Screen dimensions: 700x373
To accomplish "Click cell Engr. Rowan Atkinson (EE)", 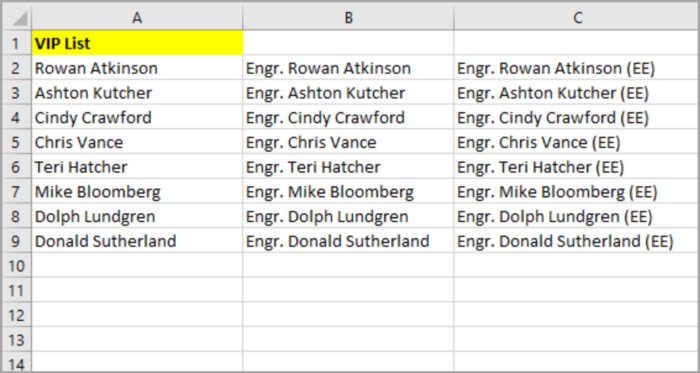I will (576, 68).
